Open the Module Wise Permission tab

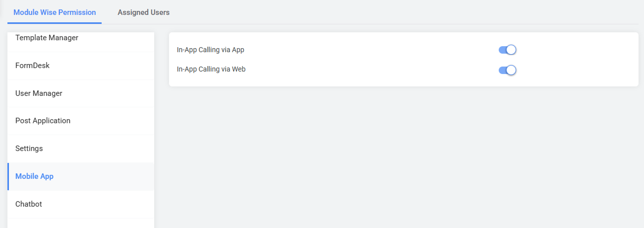tap(55, 12)
